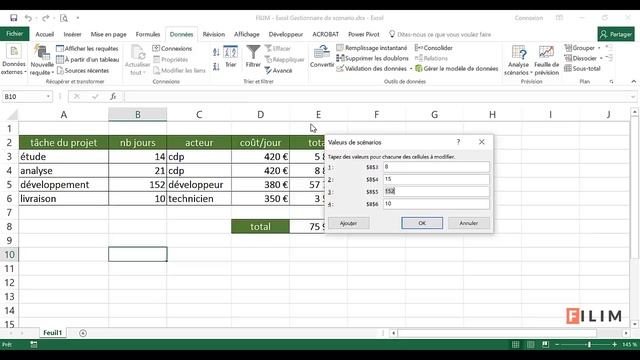Image resolution: width=640 pixels, height=360 pixels.
Task: Click Annuler in the dialog
Action: click(x=469, y=223)
